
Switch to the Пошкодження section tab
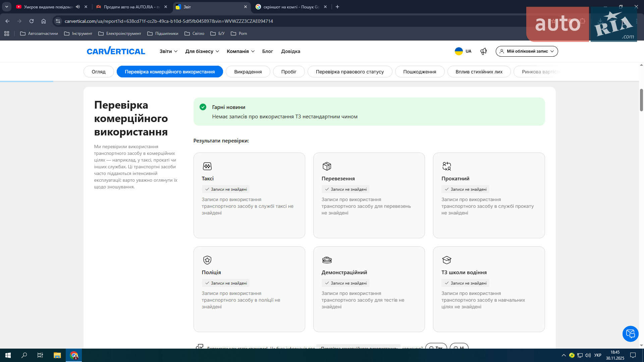[420, 72]
